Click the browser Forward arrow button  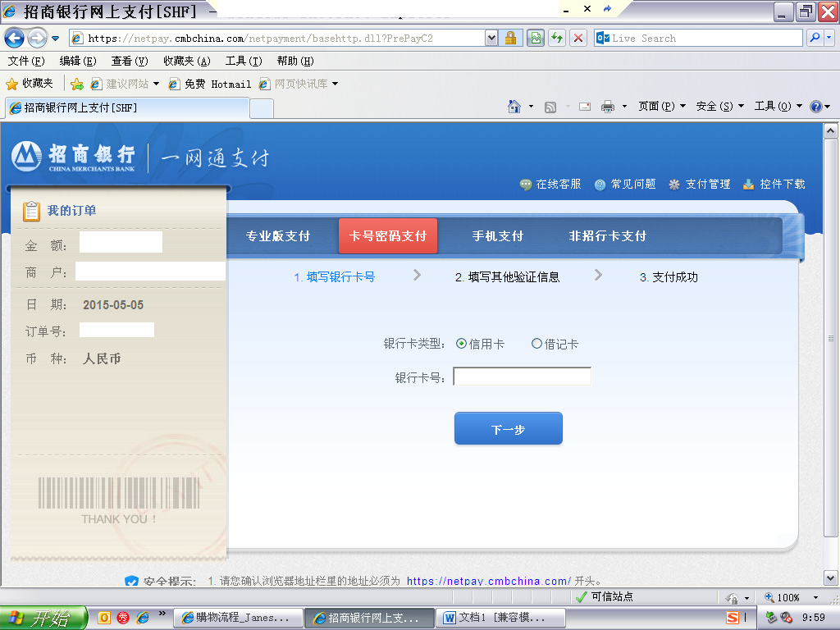37,38
